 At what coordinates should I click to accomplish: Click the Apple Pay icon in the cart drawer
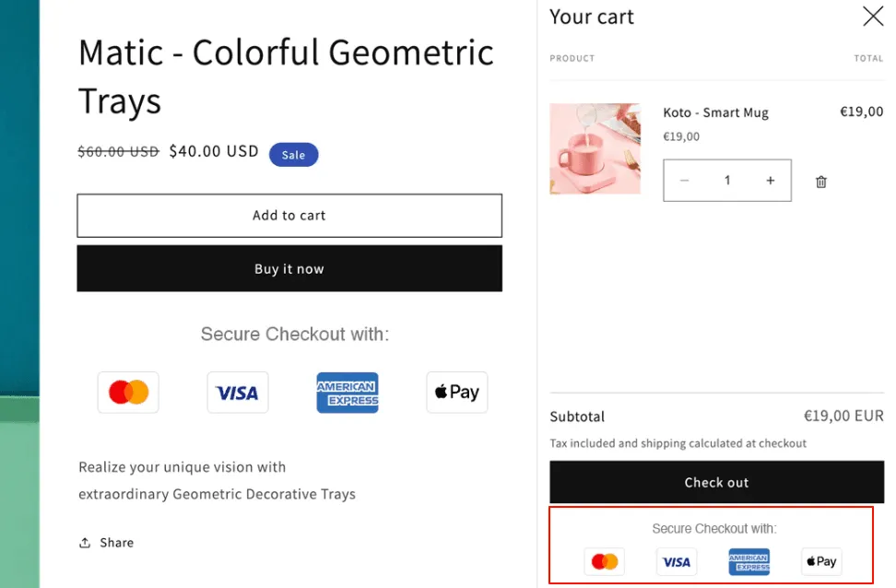tap(820, 561)
